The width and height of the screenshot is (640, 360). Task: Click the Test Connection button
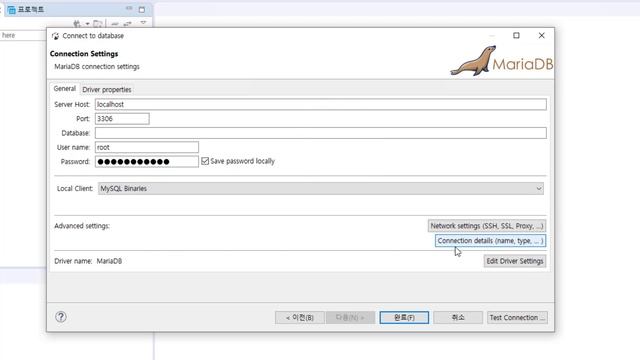(x=517, y=318)
